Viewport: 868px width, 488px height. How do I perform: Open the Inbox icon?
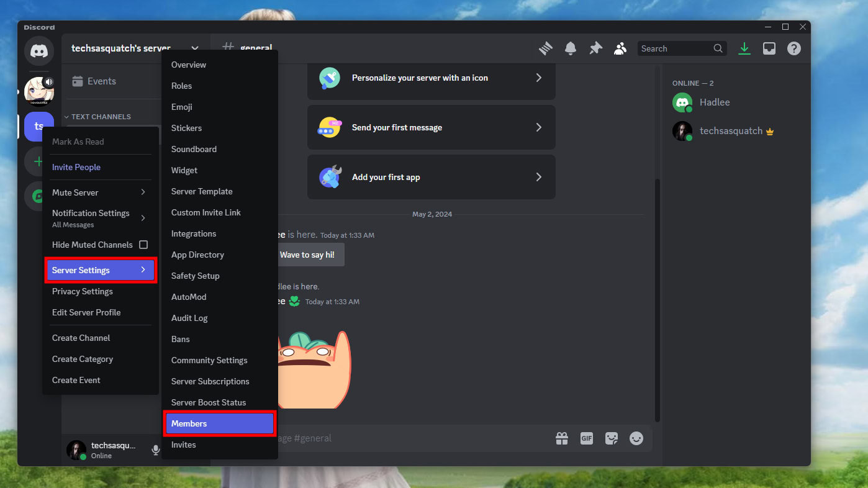coord(769,48)
